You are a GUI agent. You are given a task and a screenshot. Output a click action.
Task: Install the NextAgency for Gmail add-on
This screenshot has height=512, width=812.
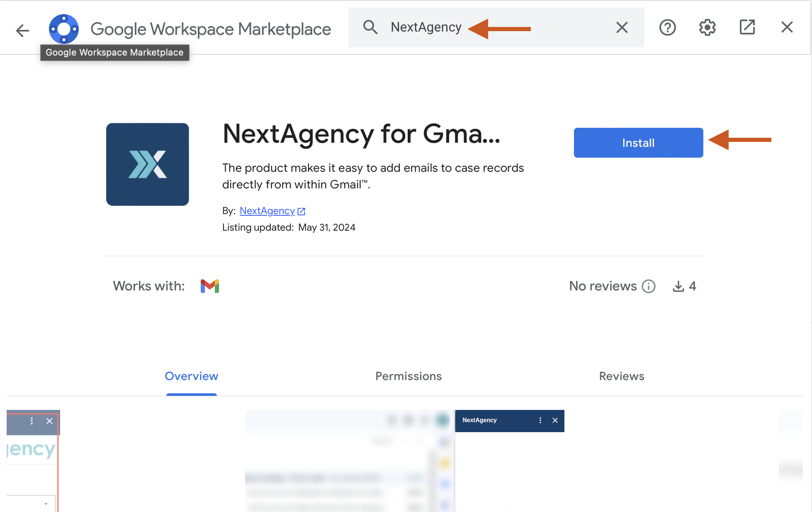point(638,143)
